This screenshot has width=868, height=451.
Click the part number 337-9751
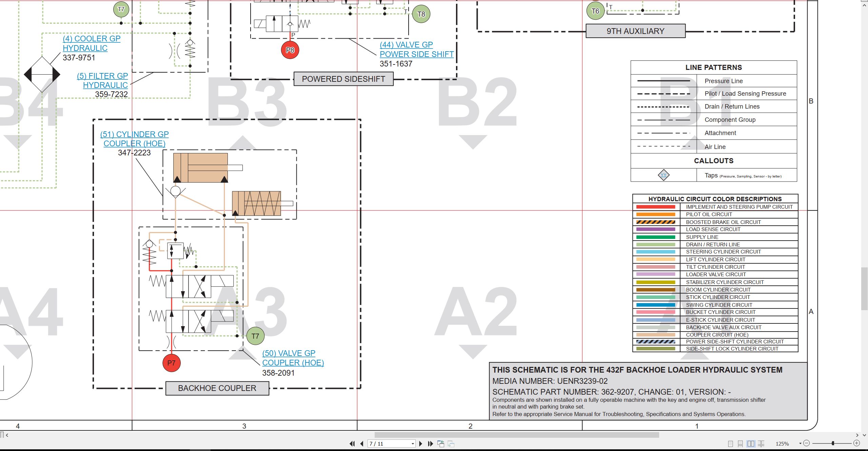click(x=79, y=58)
